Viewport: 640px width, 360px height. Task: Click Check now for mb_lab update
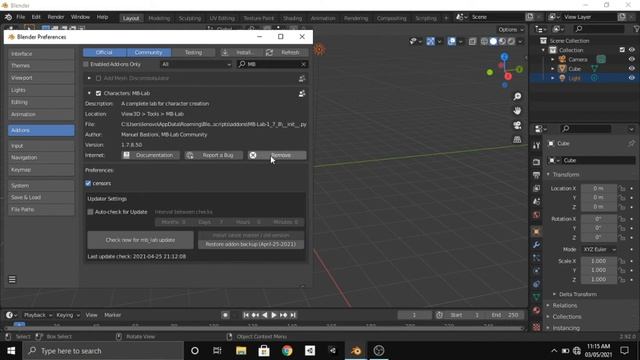click(x=140, y=240)
